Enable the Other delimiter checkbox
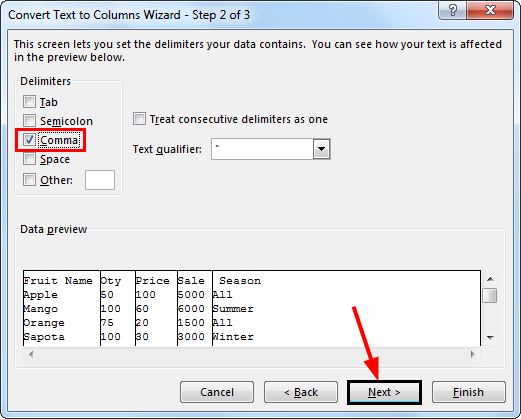Image resolution: width=521 pixels, height=419 pixels. pos(29,180)
